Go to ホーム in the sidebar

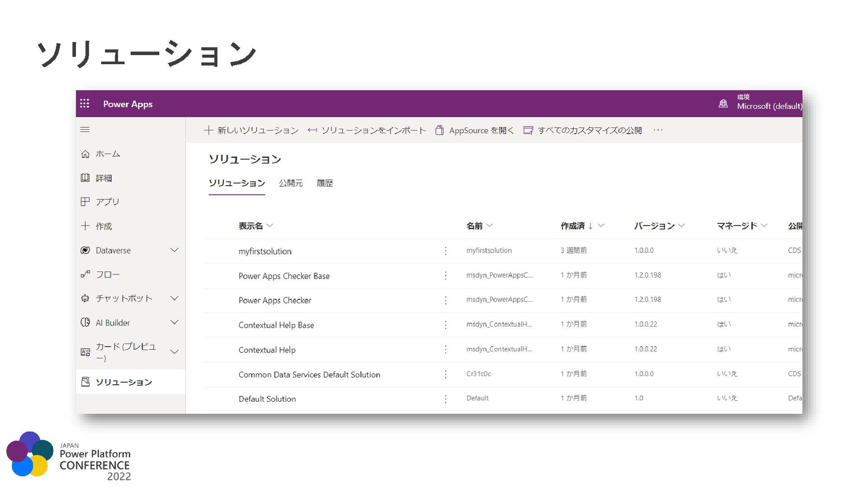click(x=130, y=154)
